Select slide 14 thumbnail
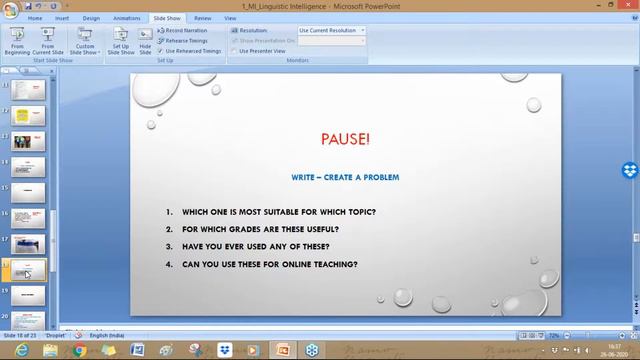 click(28, 167)
